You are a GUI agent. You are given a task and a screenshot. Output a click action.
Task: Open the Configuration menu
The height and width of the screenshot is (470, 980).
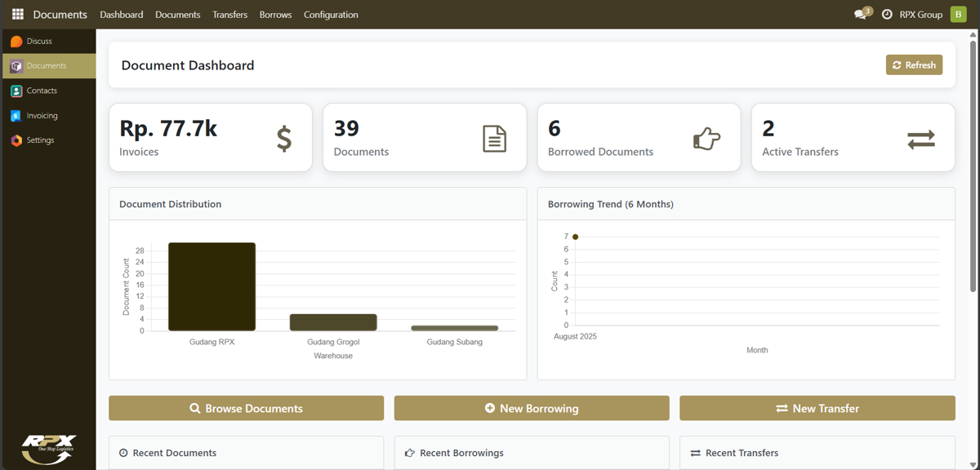click(331, 15)
